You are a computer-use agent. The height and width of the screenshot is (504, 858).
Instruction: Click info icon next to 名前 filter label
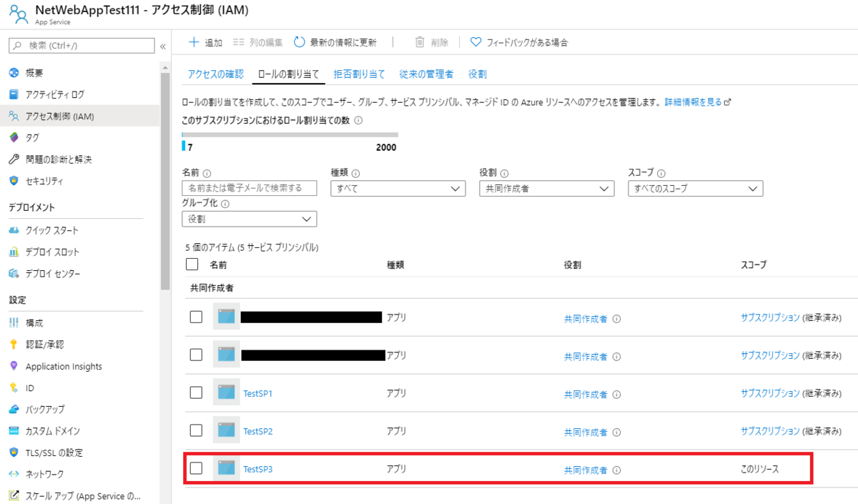tap(207, 173)
